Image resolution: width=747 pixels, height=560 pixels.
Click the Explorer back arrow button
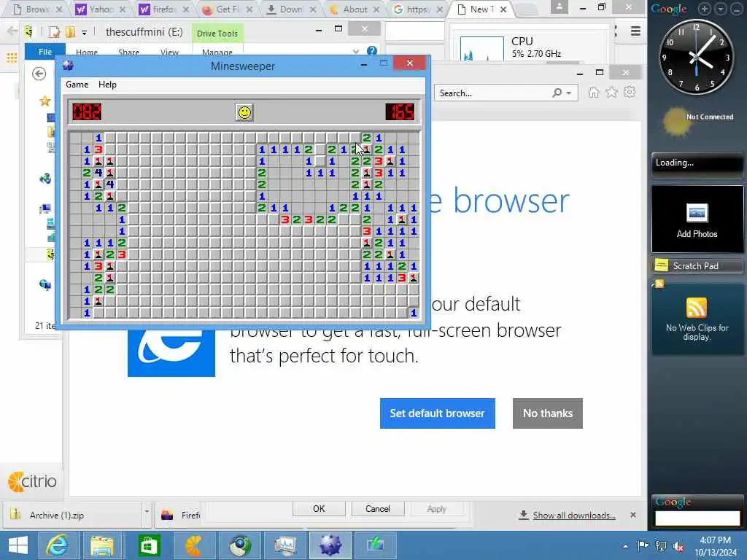point(39,74)
